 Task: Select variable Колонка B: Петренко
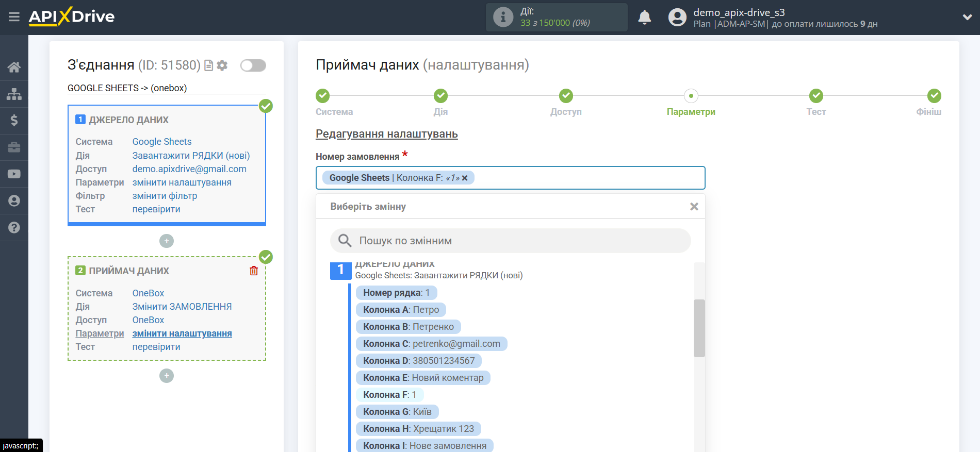click(x=408, y=327)
